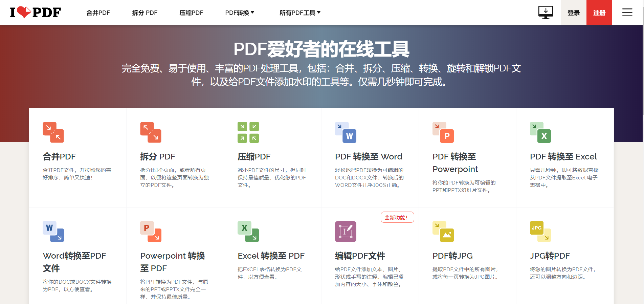Expand the 所有PDF工具 dropdown menu
This screenshot has height=304, width=644.
[300, 13]
